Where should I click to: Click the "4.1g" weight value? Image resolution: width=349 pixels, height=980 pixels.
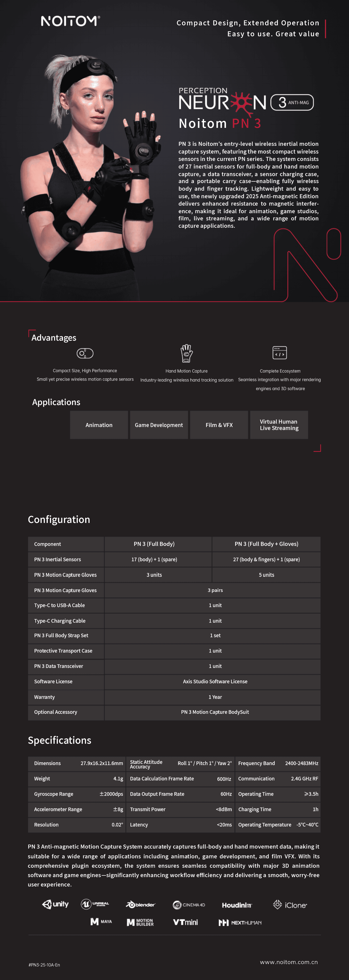pos(118,779)
